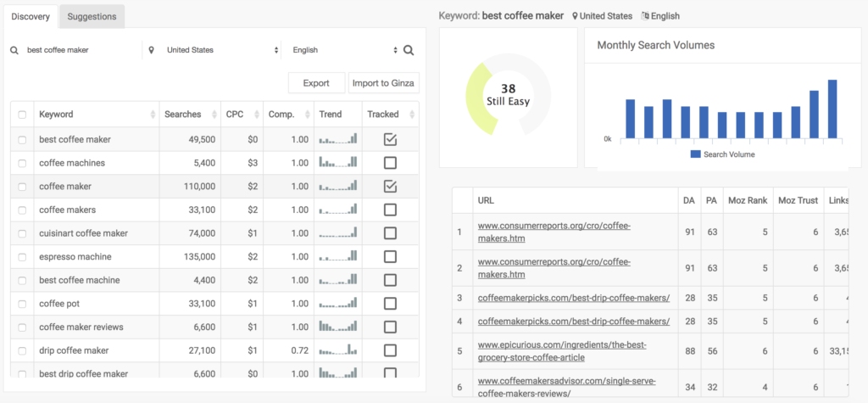Click the PA column header
This screenshot has width=868, height=403.
click(711, 201)
